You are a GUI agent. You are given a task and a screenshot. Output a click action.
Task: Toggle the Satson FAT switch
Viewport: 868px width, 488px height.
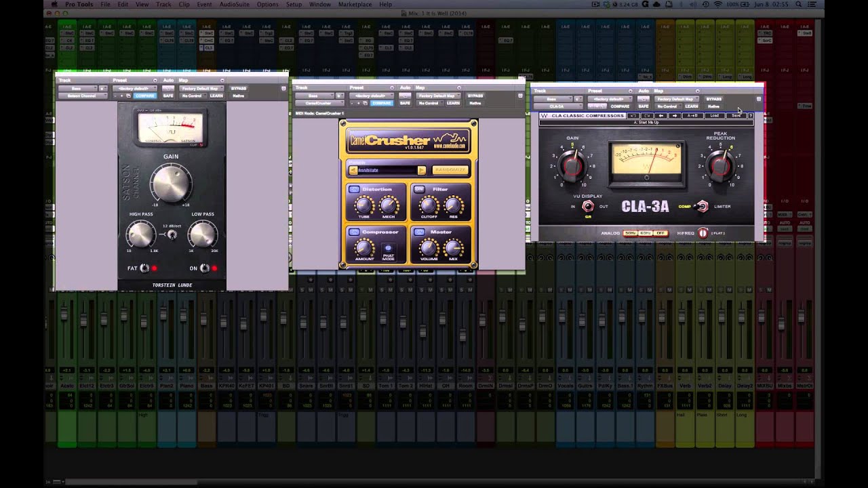coord(144,268)
